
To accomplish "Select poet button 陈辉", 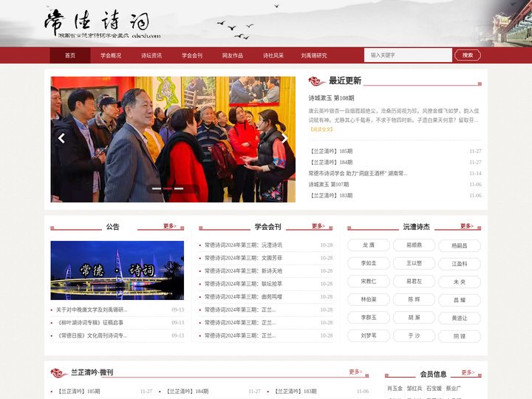I will (x=414, y=299).
